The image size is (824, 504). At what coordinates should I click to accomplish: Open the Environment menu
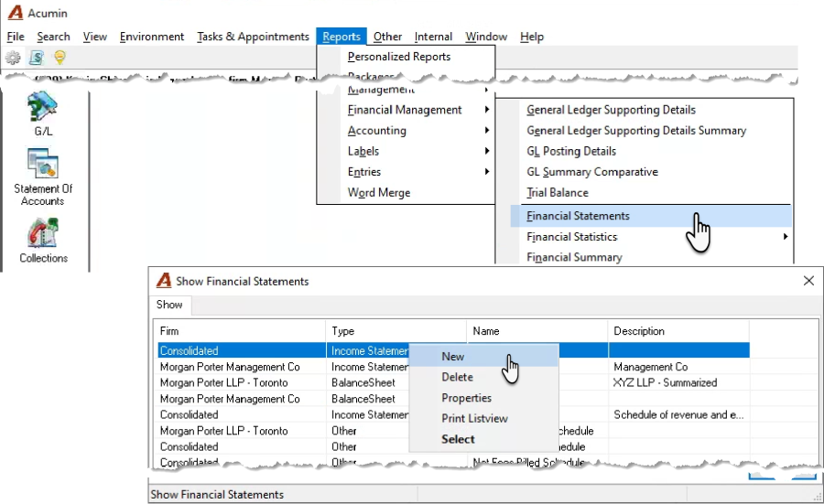click(x=152, y=37)
